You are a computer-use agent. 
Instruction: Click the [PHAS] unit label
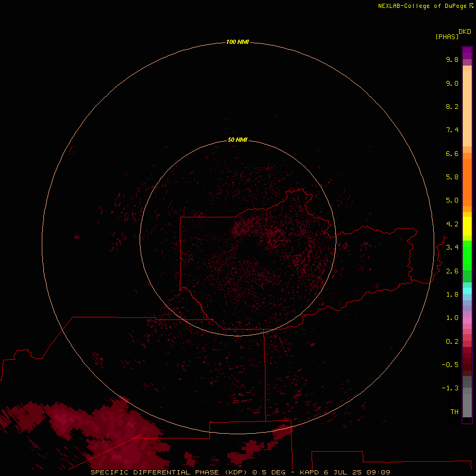[x=447, y=37]
